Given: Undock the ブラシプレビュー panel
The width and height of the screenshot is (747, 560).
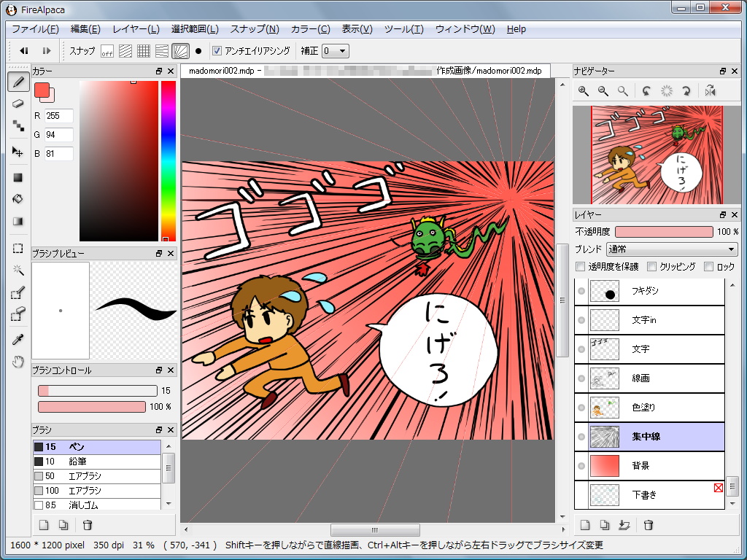Looking at the screenshot, I should tap(159, 253).
